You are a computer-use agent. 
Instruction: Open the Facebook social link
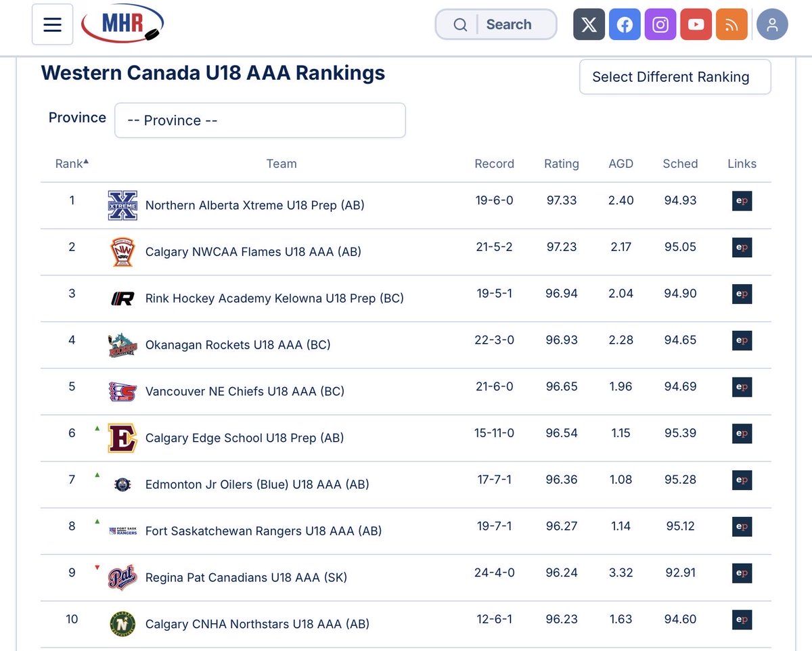625,25
